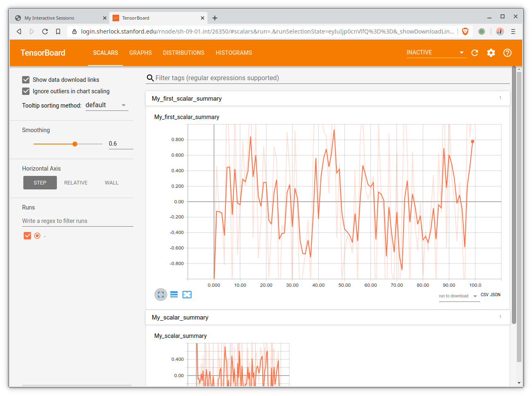Screen dimensions: 532x396
Task: Toggle chart expand size icon under My_first_scalar_summary
Action: point(161,295)
